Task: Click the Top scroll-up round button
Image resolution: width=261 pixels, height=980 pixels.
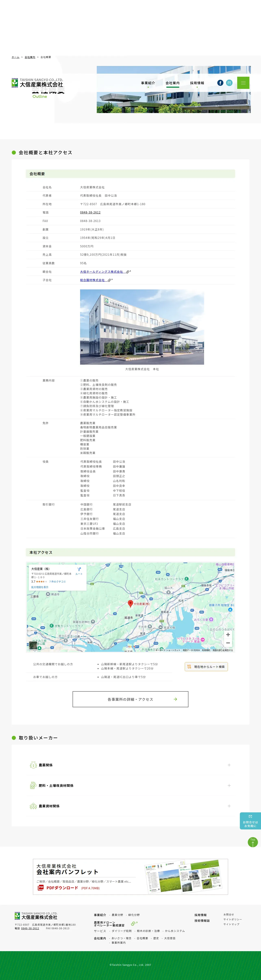Action: pyautogui.click(x=253, y=842)
